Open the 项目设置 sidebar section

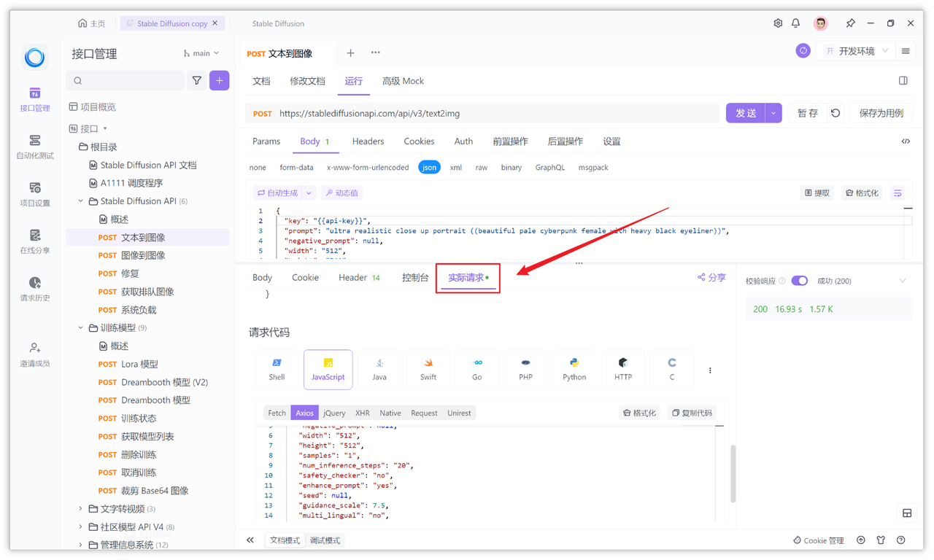(35, 195)
